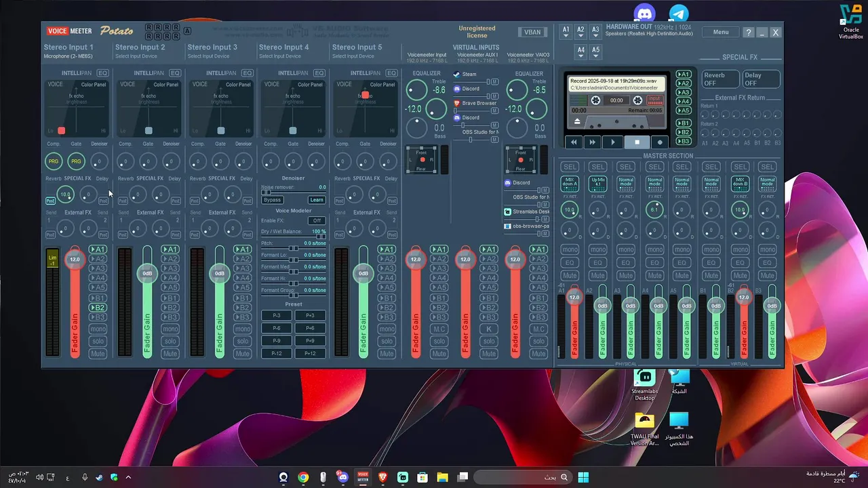868x488 pixels.
Task: Click the Enable FX Off button
Action: click(x=317, y=220)
